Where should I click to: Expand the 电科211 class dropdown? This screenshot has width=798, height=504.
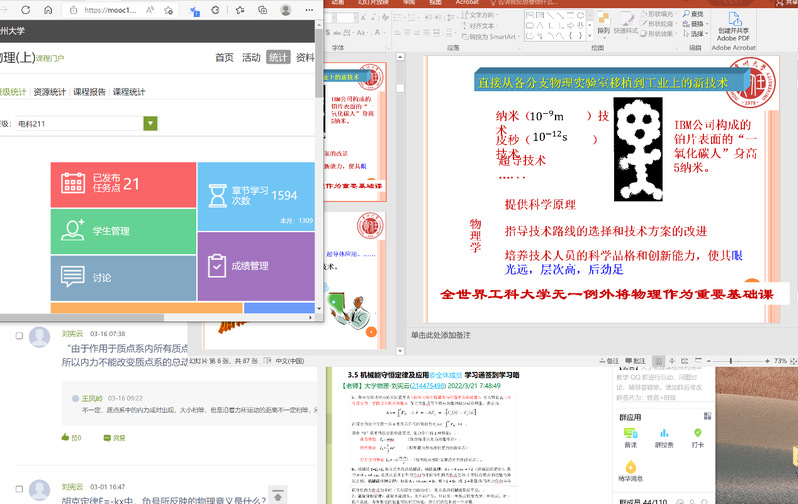point(150,124)
